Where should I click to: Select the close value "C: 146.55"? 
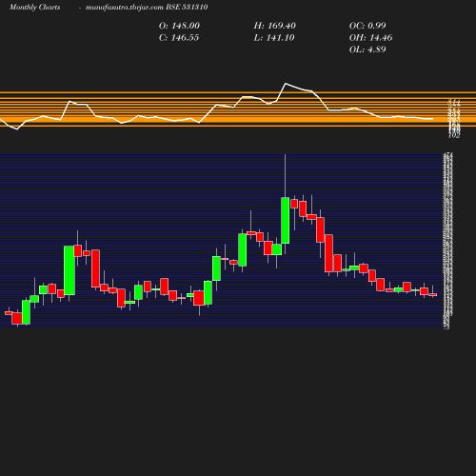(179, 38)
